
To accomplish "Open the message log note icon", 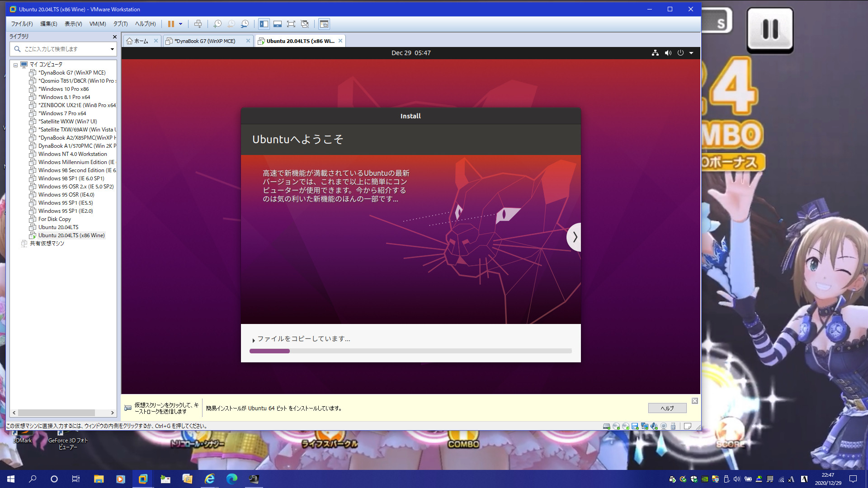I will tap(688, 426).
